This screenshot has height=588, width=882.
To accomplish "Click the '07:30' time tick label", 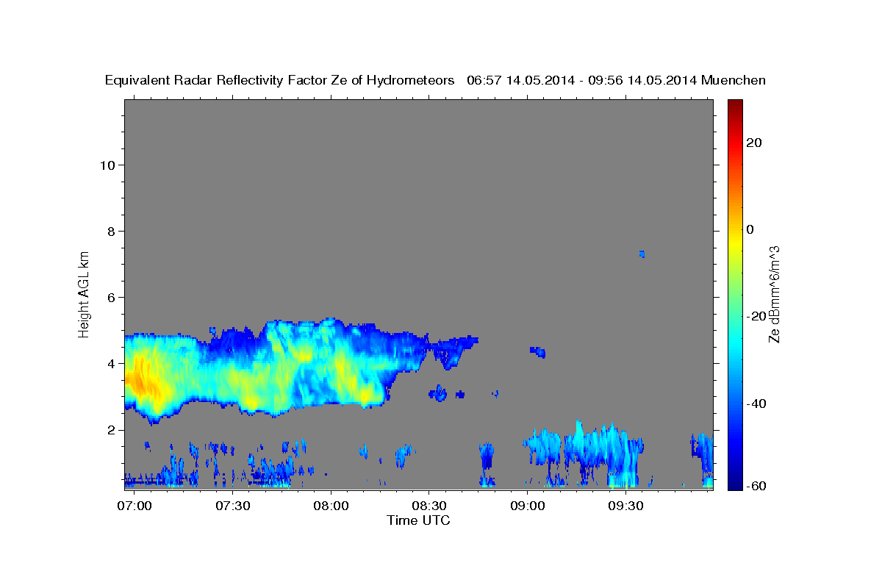I will 233,506.
